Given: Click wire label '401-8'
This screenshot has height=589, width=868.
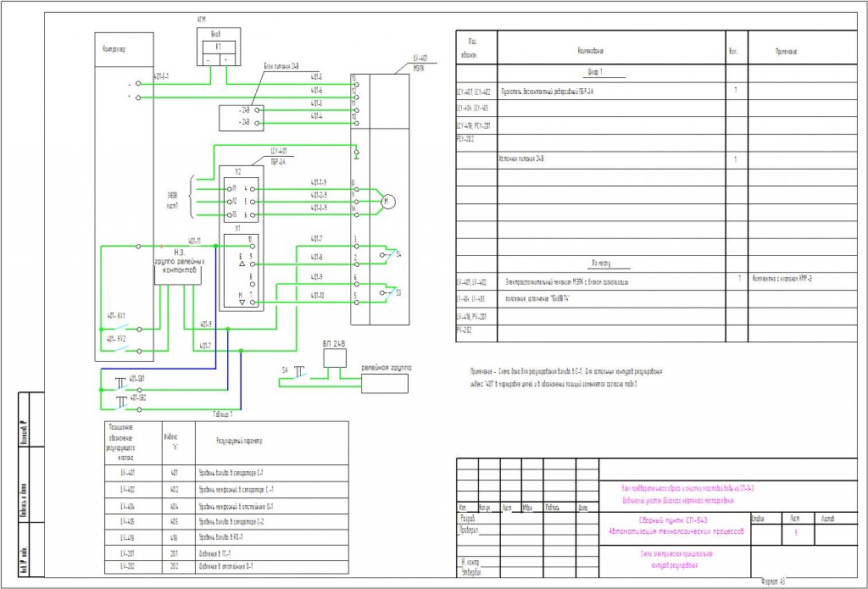Looking at the screenshot, I should pyautogui.click(x=317, y=258).
